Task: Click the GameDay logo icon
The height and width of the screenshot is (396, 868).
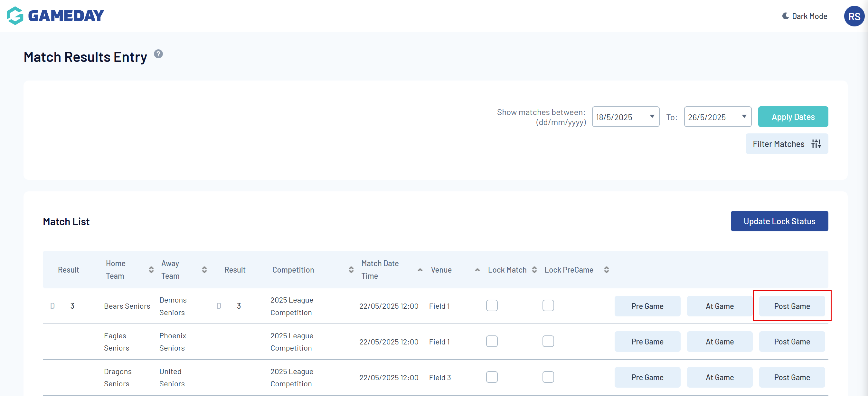Action: tap(15, 16)
